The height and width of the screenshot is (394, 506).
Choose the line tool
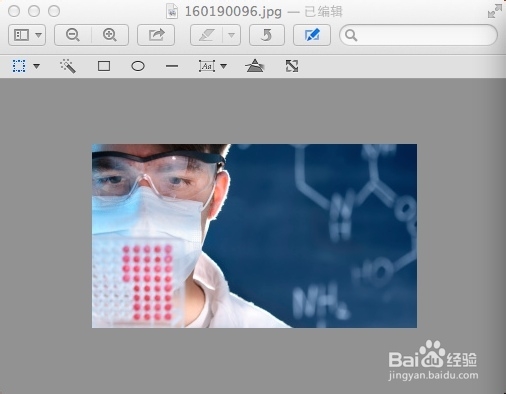172,66
